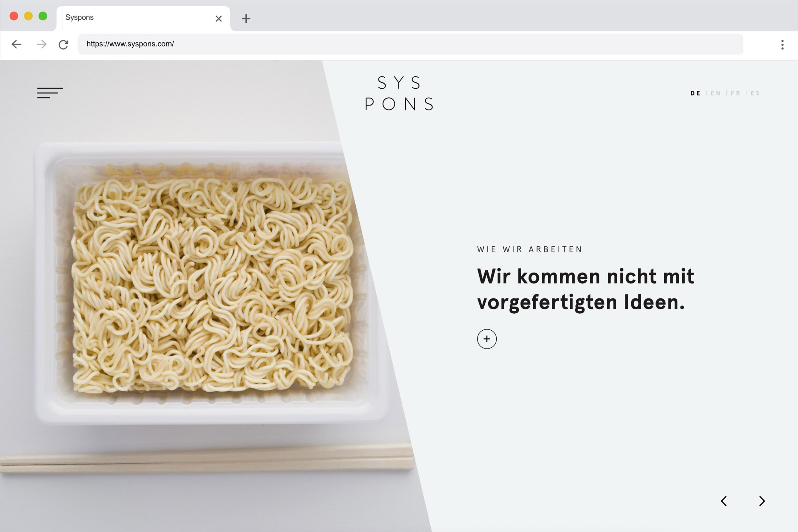Image resolution: width=798 pixels, height=532 pixels.
Task: Click the browser forward arrow
Action: click(x=41, y=44)
